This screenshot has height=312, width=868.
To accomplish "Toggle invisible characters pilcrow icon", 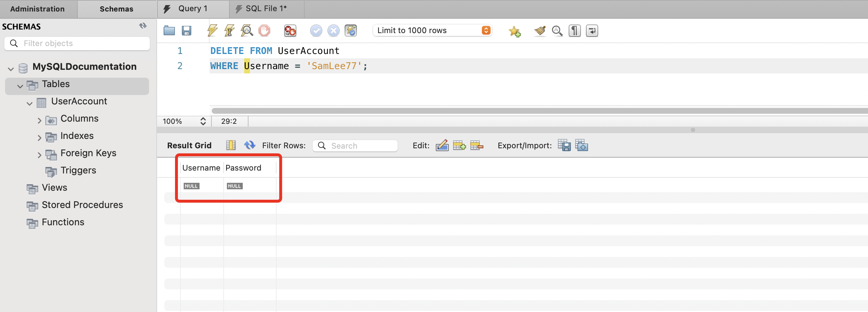I will (x=574, y=31).
